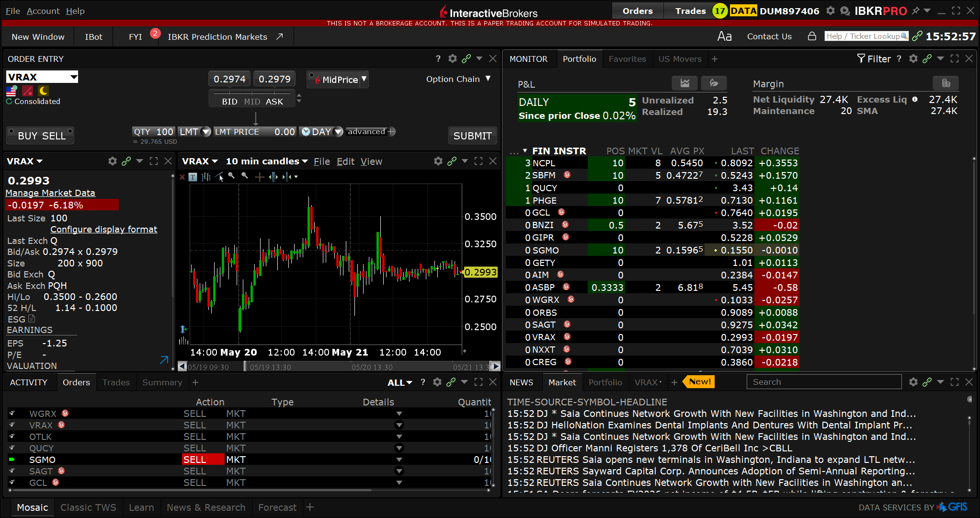The height and width of the screenshot is (518, 980).
Task: Open the chat headset icon in title bar
Action: click(845, 11)
